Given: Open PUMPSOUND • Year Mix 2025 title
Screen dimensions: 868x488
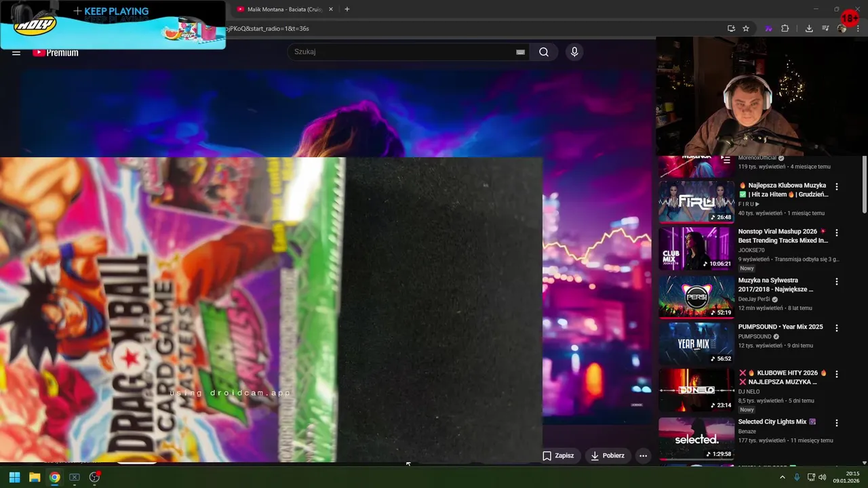Looking at the screenshot, I should coord(781,327).
